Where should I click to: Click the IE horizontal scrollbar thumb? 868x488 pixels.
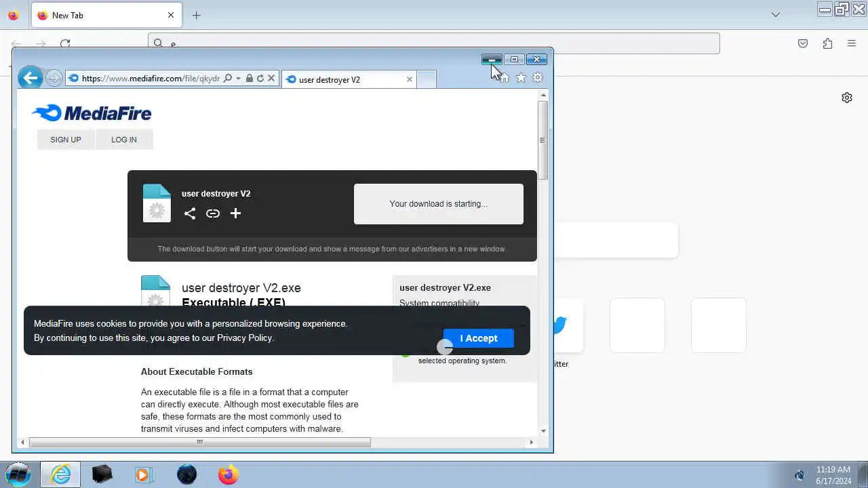click(199, 442)
